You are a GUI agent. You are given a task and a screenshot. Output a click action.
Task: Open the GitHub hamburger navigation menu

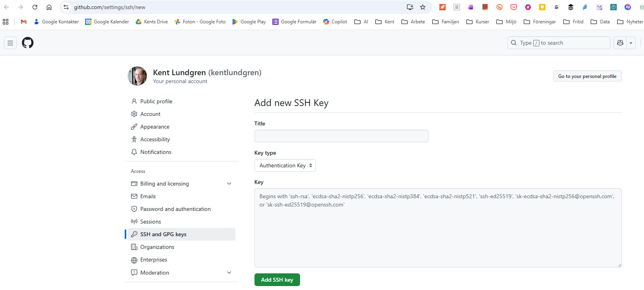(x=10, y=43)
